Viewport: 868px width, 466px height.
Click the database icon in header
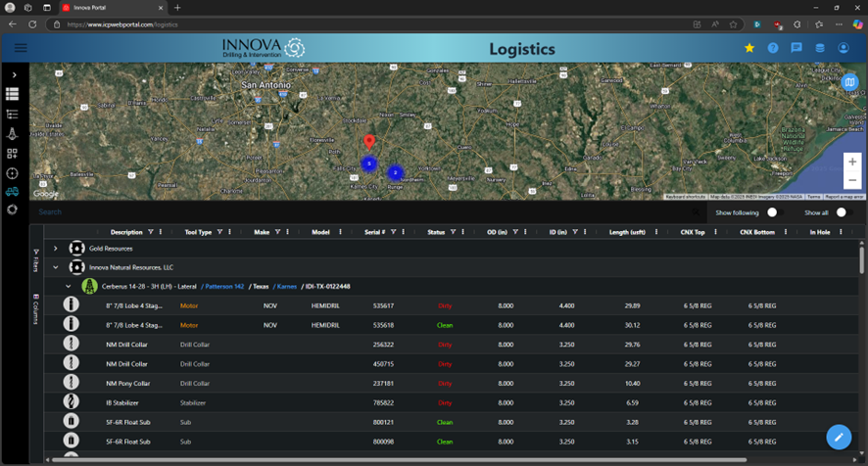coord(820,48)
